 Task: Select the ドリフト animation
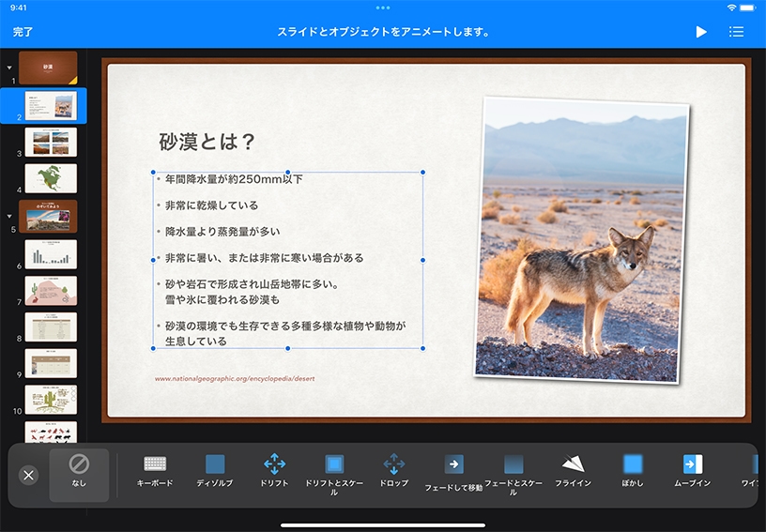click(x=274, y=471)
